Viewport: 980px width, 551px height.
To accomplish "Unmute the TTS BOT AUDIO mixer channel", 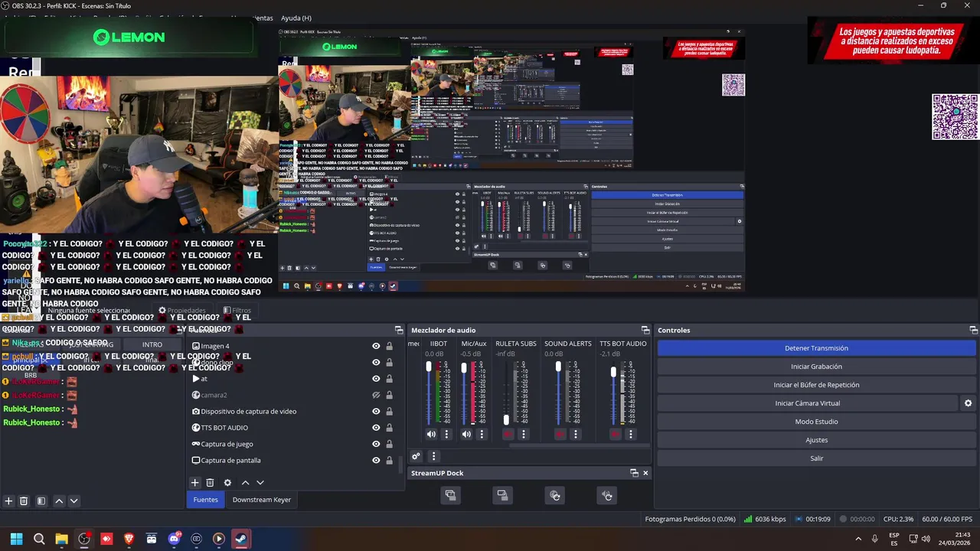I will pyautogui.click(x=615, y=434).
